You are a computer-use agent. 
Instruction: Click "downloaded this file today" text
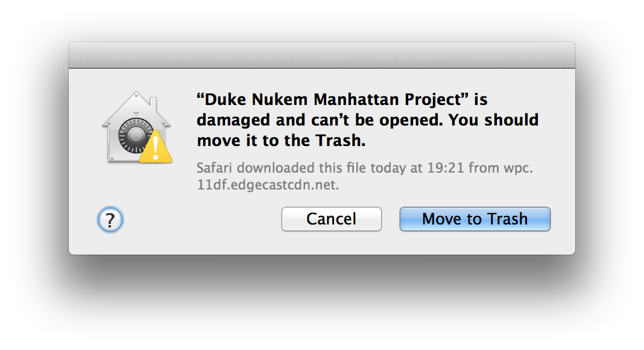321,168
